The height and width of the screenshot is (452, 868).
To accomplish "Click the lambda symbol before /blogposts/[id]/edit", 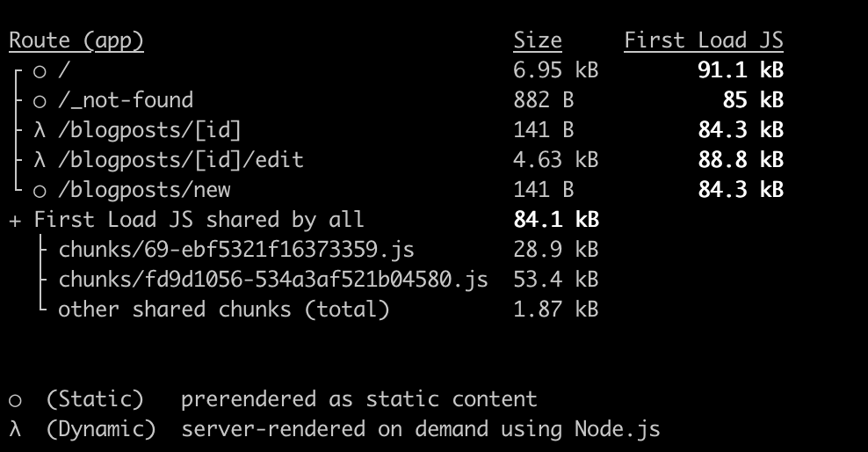I will (x=40, y=160).
